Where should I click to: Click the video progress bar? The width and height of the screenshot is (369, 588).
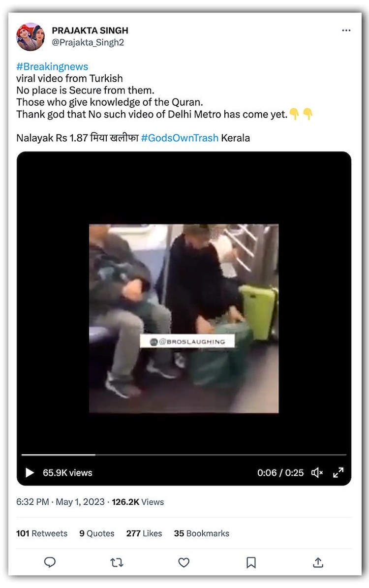pyautogui.click(x=184, y=455)
